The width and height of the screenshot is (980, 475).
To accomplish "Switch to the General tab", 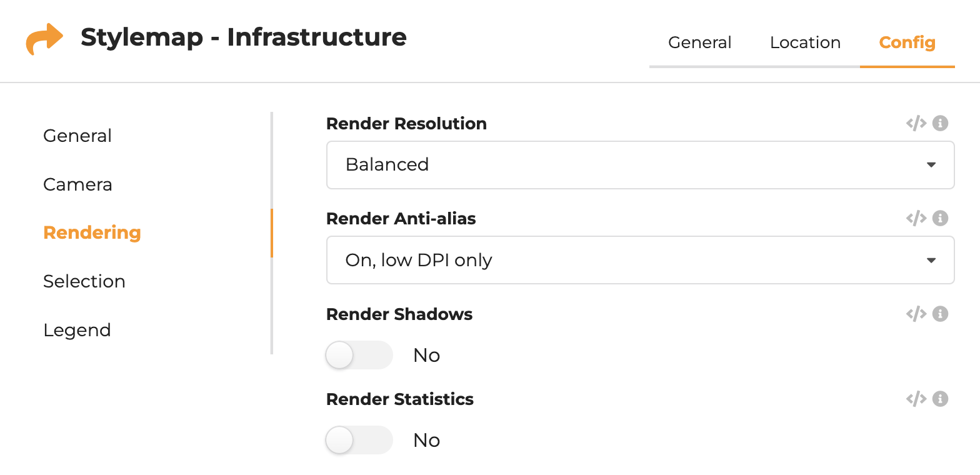I will (x=699, y=42).
